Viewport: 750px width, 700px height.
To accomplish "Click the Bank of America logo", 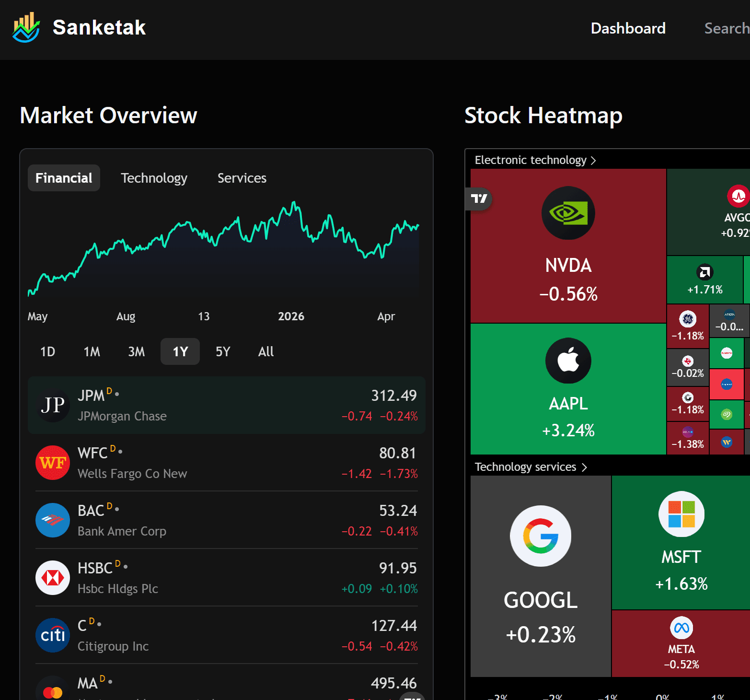I will pos(53,520).
